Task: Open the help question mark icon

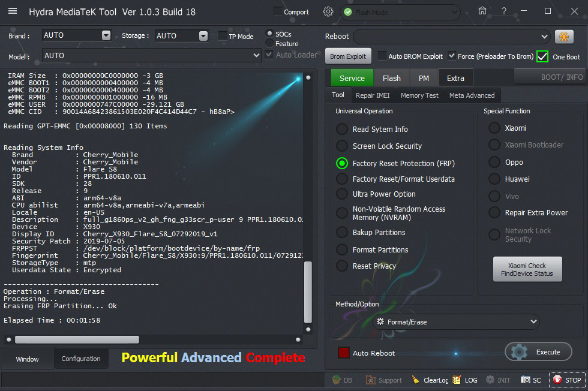Action: [x=504, y=11]
